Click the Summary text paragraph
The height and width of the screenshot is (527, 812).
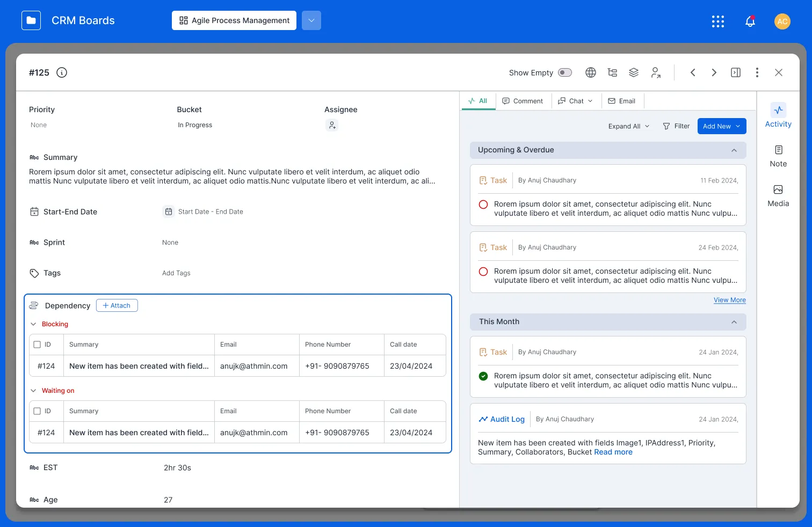[232, 177]
